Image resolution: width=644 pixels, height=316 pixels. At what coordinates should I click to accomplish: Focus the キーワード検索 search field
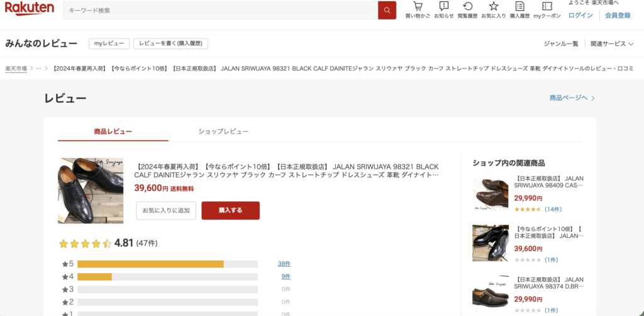(220, 10)
